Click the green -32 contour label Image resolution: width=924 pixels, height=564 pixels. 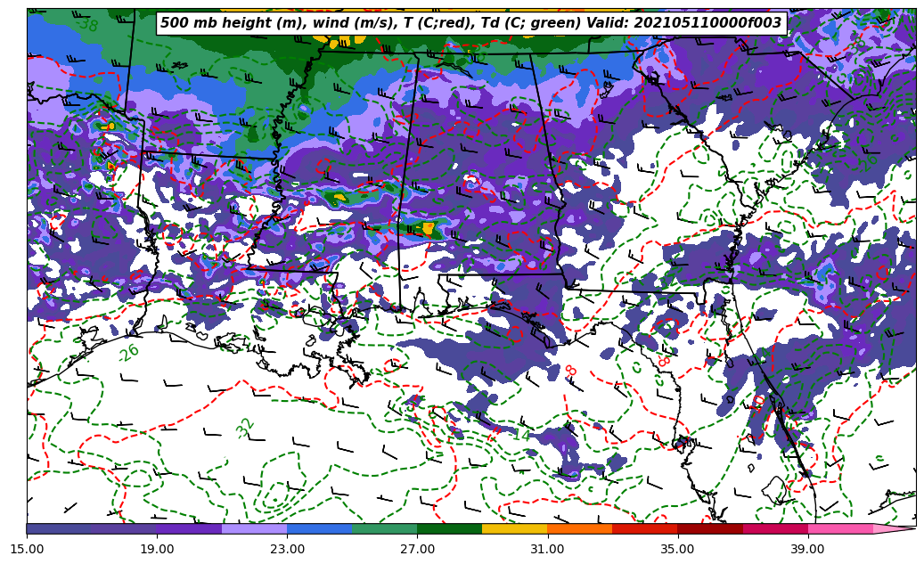[245, 428]
